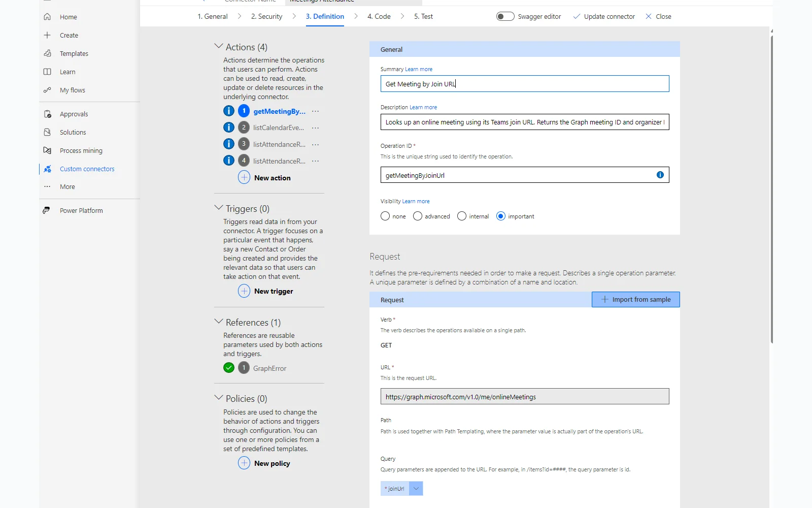This screenshot has height=508, width=812.
Task: Go to the 2. Security step
Action: click(x=266, y=16)
